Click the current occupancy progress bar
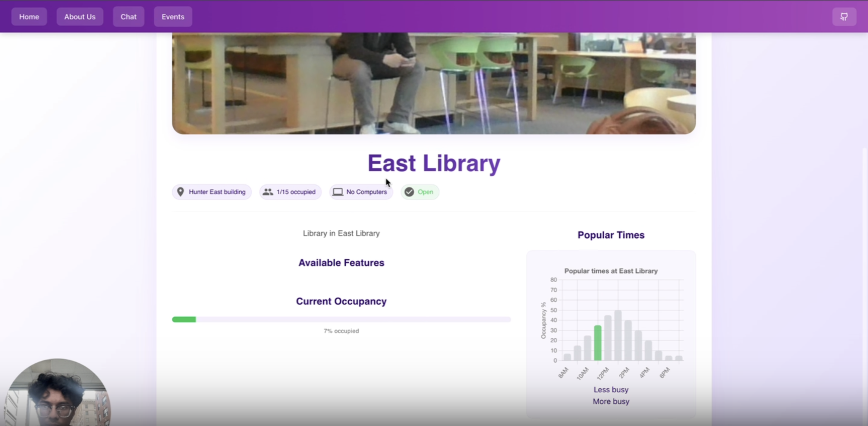The width and height of the screenshot is (868, 426). click(341, 319)
